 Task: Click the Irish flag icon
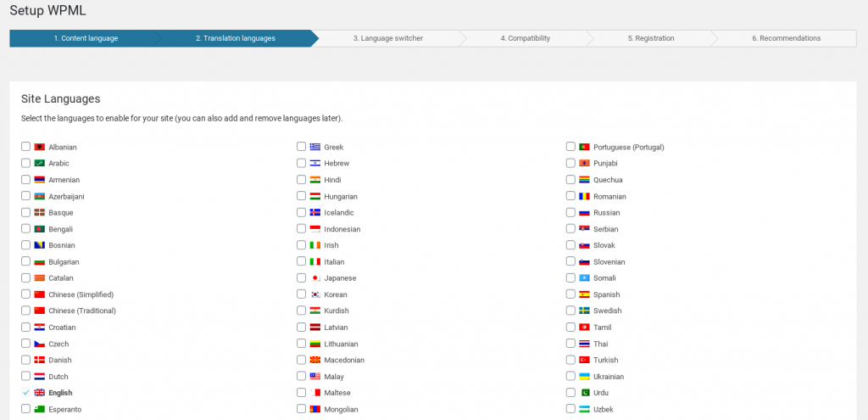315,245
